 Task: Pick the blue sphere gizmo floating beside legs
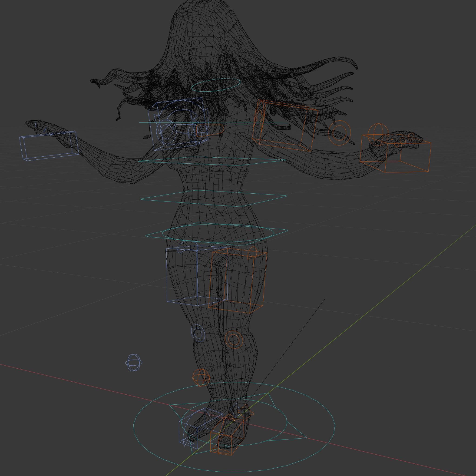134,362
